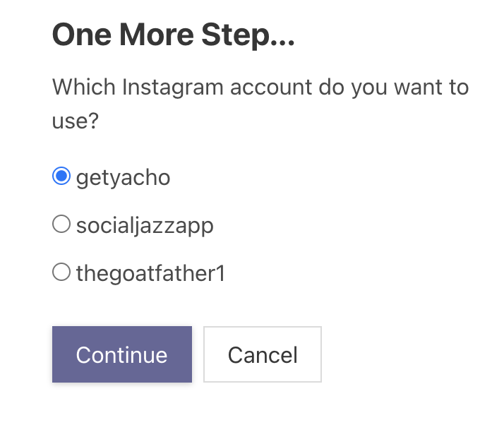The height and width of the screenshot is (432, 504).
Task: Proceed using the purple Continue button
Action: (x=122, y=354)
